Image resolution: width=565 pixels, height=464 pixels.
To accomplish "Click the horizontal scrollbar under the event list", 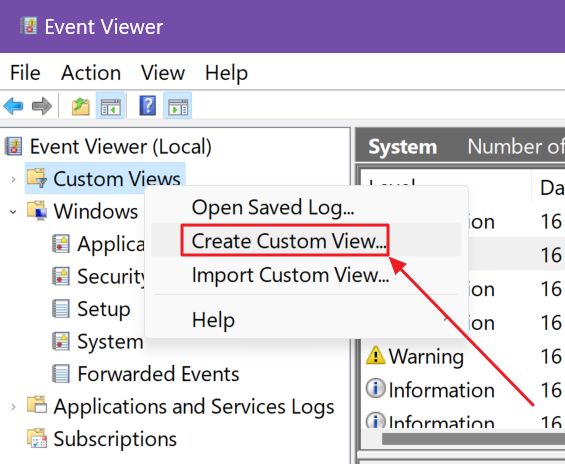I will point(473,439).
